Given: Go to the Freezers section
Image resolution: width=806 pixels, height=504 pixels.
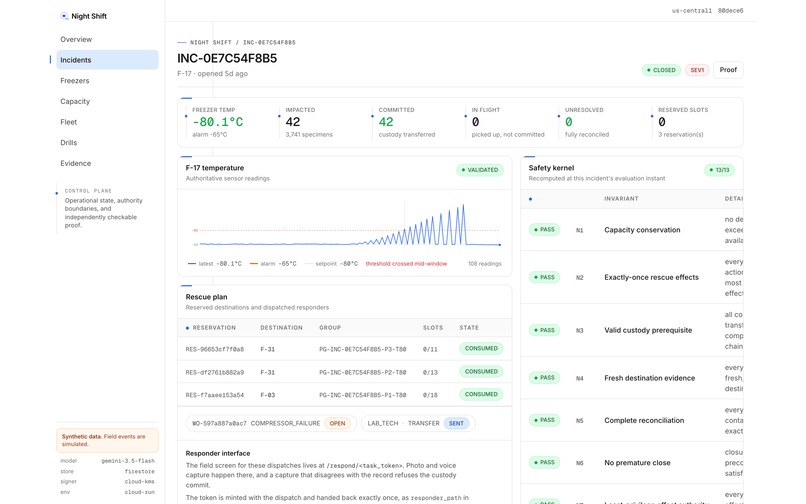Looking at the screenshot, I should point(75,81).
